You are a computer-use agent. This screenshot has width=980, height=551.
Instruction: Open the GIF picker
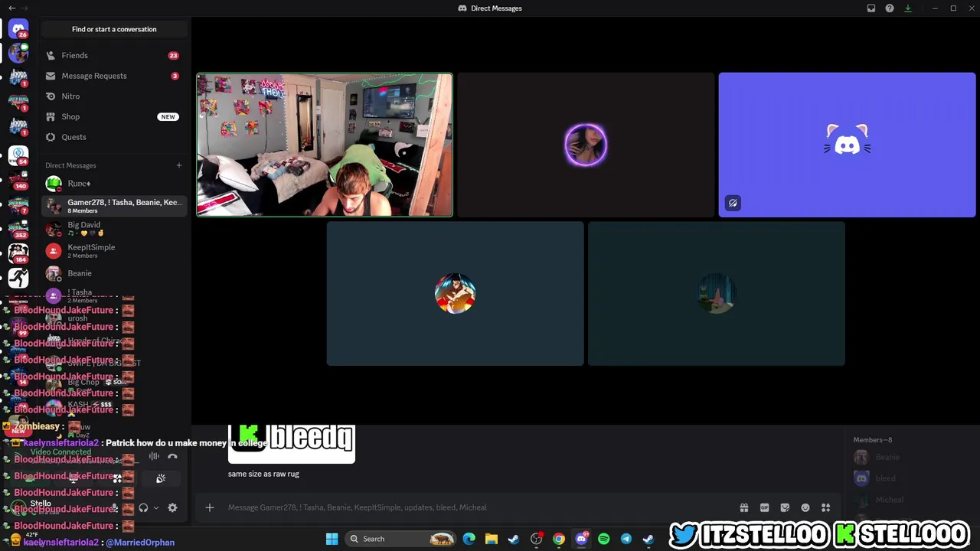pos(764,507)
